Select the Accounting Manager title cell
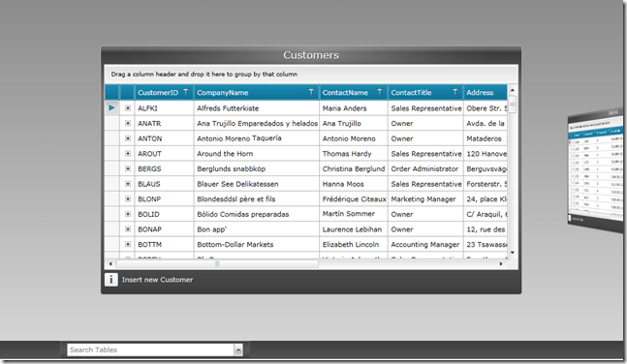627x364 pixels. pyautogui.click(x=425, y=245)
